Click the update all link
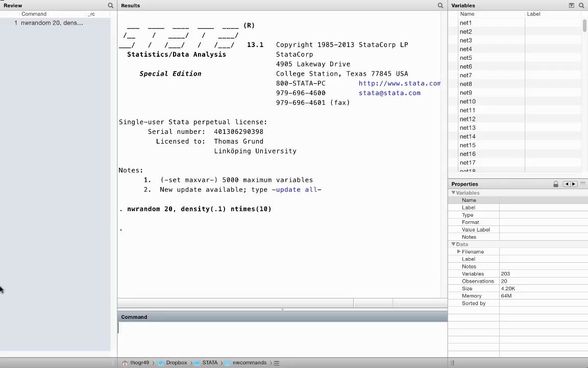The height and width of the screenshot is (368, 588). (x=298, y=190)
